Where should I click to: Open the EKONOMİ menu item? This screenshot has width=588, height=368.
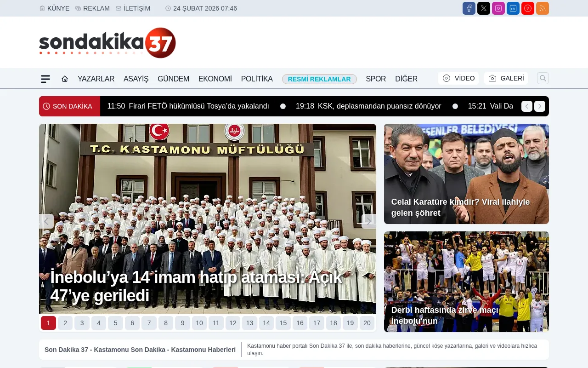[215, 79]
